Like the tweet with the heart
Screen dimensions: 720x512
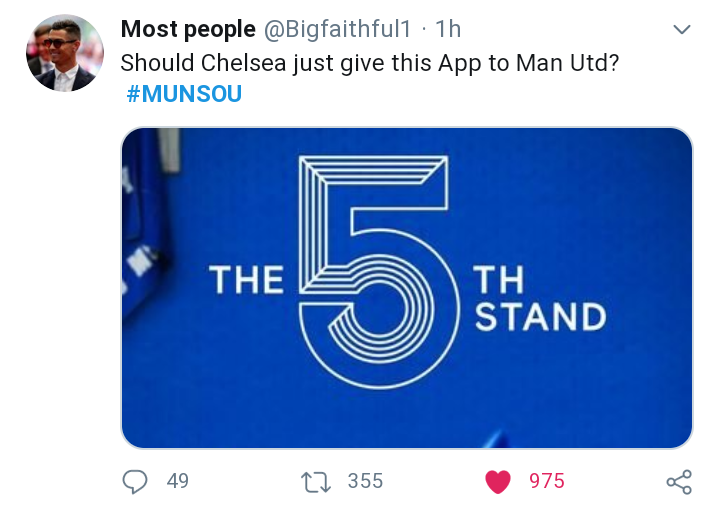point(497,482)
